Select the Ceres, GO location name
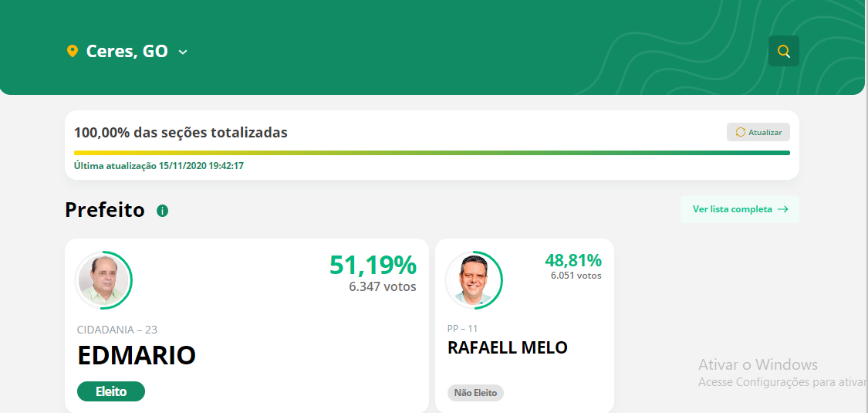Viewport: 868px width, 413px height. [127, 52]
